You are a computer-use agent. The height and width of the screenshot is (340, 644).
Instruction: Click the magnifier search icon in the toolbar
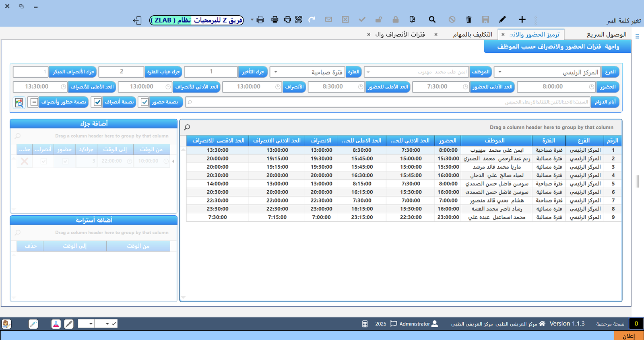(432, 19)
